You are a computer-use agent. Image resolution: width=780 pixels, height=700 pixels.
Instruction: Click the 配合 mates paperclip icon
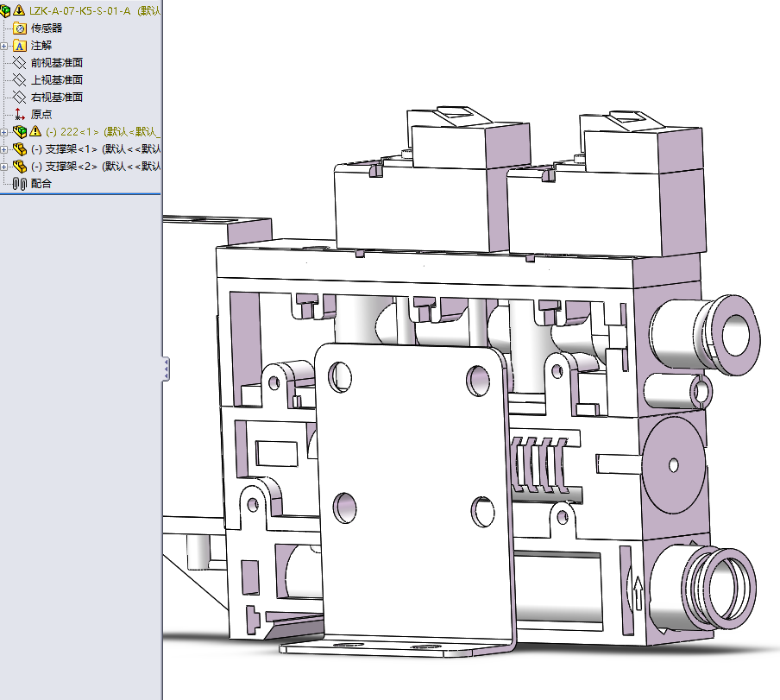pyautogui.click(x=19, y=184)
